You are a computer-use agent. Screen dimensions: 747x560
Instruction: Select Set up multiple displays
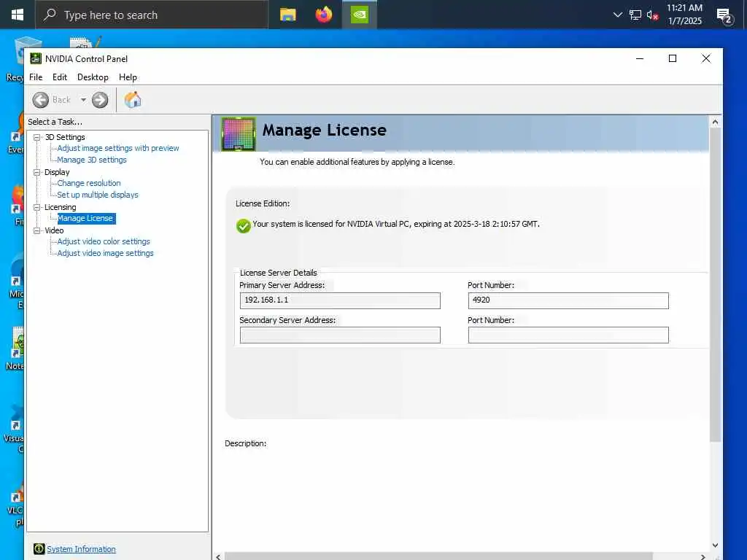pyautogui.click(x=98, y=195)
